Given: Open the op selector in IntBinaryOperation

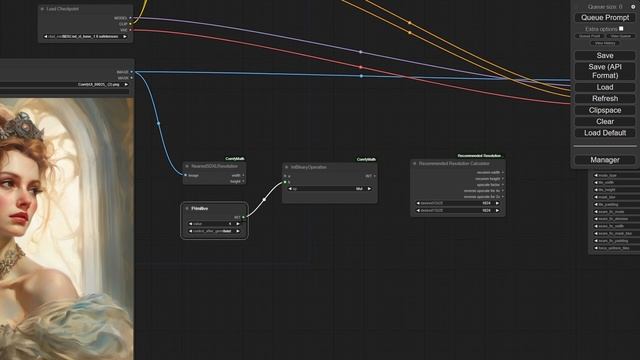Looking at the screenshot, I should pos(330,189).
